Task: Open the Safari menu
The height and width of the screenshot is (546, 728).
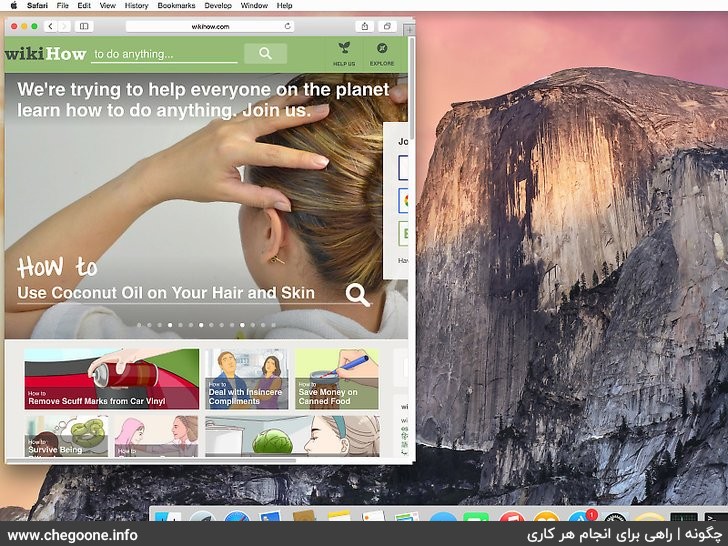Action: click(x=37, y=6)
